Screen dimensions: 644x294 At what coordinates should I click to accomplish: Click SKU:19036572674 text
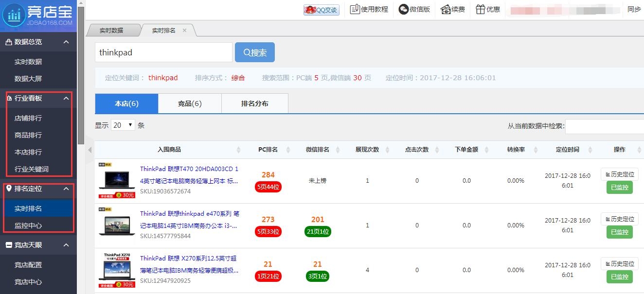click(x=165, y=191)
